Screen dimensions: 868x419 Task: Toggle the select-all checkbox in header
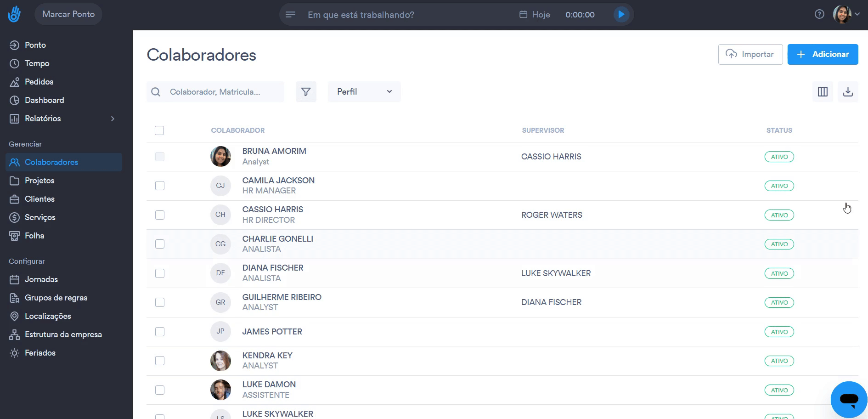click(159, 130)
